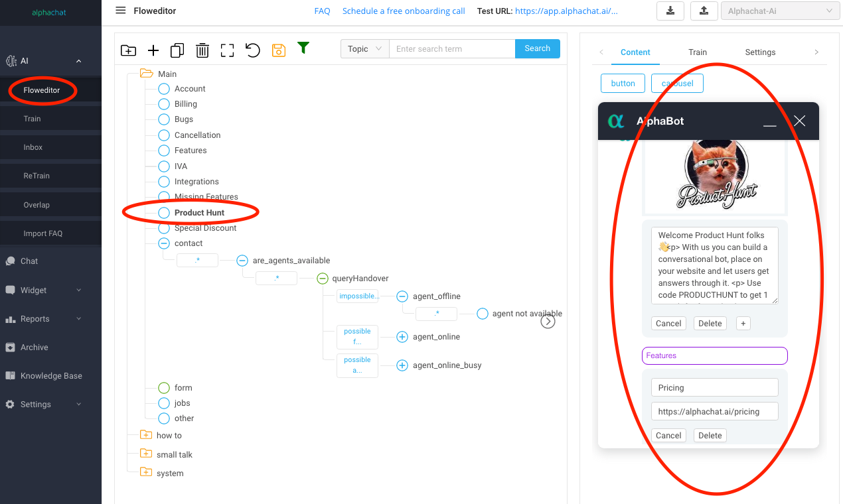Select the Product Hunt tree node
Screen dimensions: 843x504
coord(199,213)
